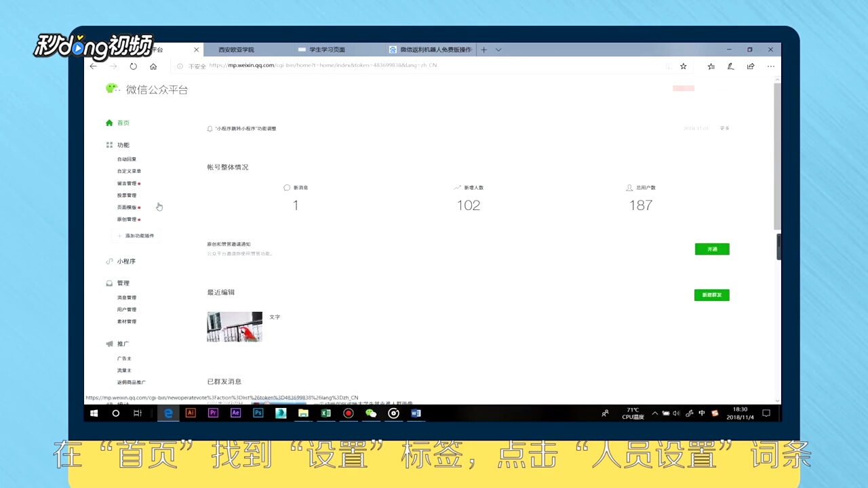Open 返佣商品推广 in the sidebar

coord(131,383)
